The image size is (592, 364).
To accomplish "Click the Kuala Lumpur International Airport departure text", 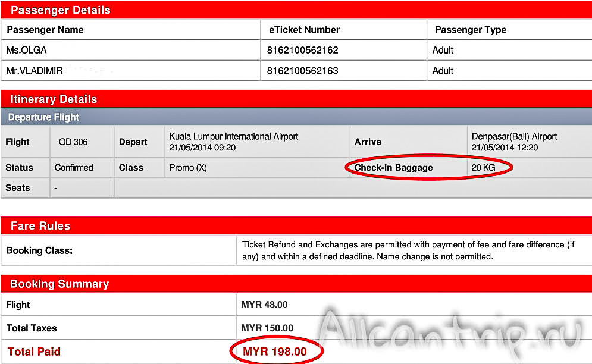I will (x=234, y=136).
